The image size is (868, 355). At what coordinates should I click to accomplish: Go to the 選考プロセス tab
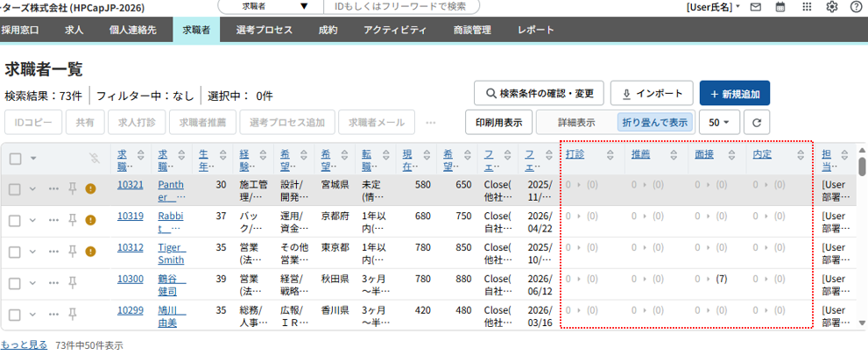tap(264, 31)
